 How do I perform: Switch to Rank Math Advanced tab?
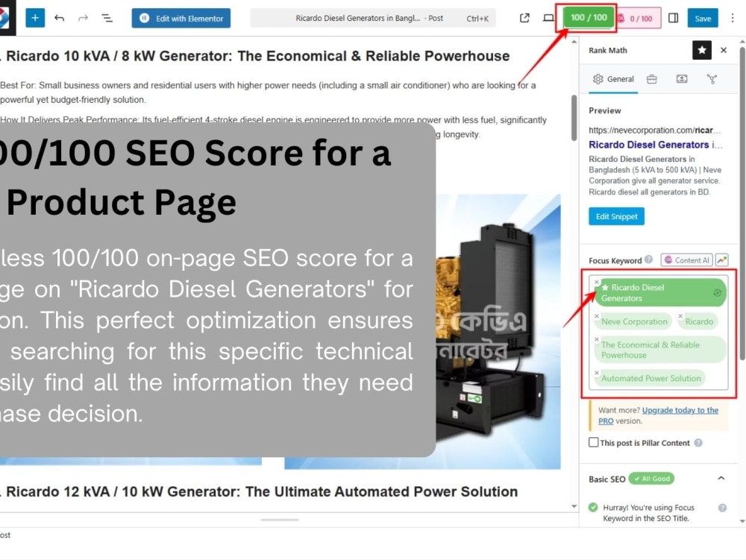tap(651, 79)
